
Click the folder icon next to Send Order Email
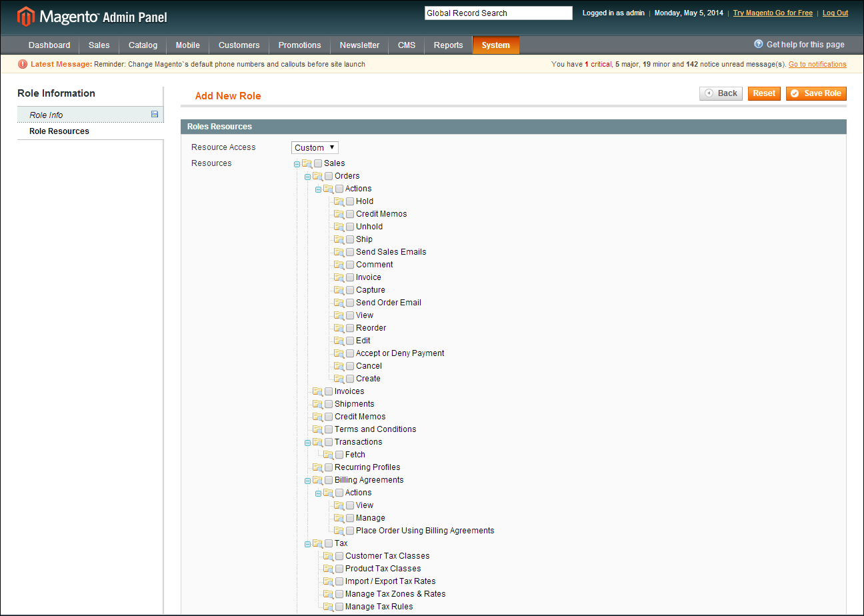tap(339, 303)
